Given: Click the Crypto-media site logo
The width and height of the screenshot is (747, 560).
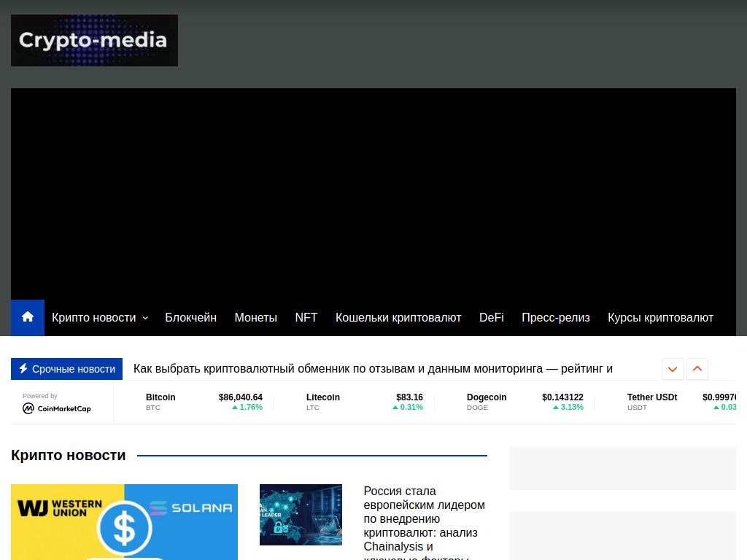Looking at the screenshot, I should [94, 40].
